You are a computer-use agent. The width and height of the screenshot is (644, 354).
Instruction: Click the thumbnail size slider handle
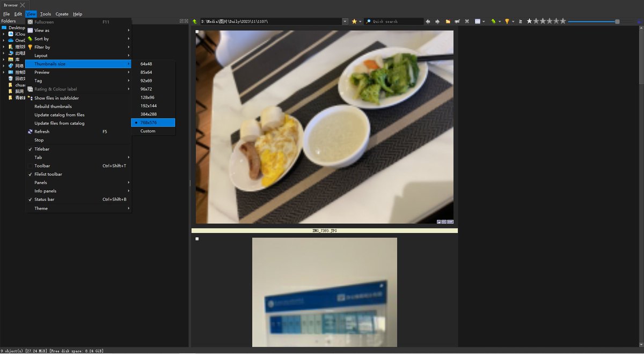(617, 21)
